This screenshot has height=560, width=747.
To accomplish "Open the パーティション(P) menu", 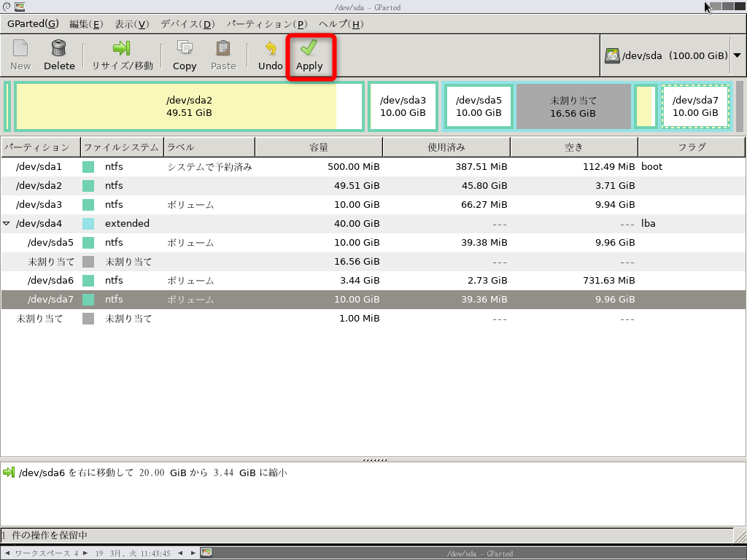I will pos(266,24).
